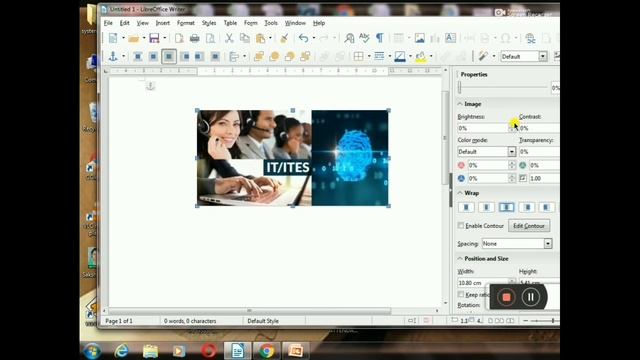The width and height of the screenshot is (640, 360).
Task: Click the Forward One icon
Action: [x=274, y=56]
